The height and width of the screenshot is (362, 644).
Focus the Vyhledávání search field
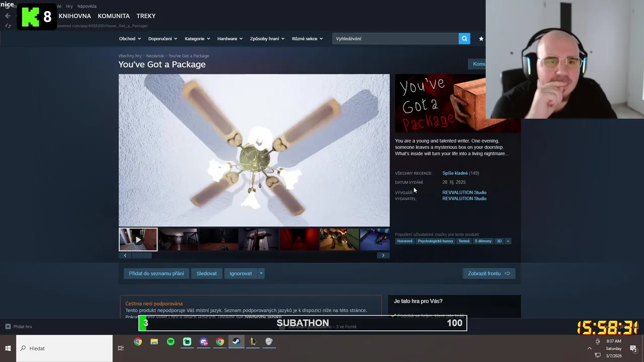395,39
